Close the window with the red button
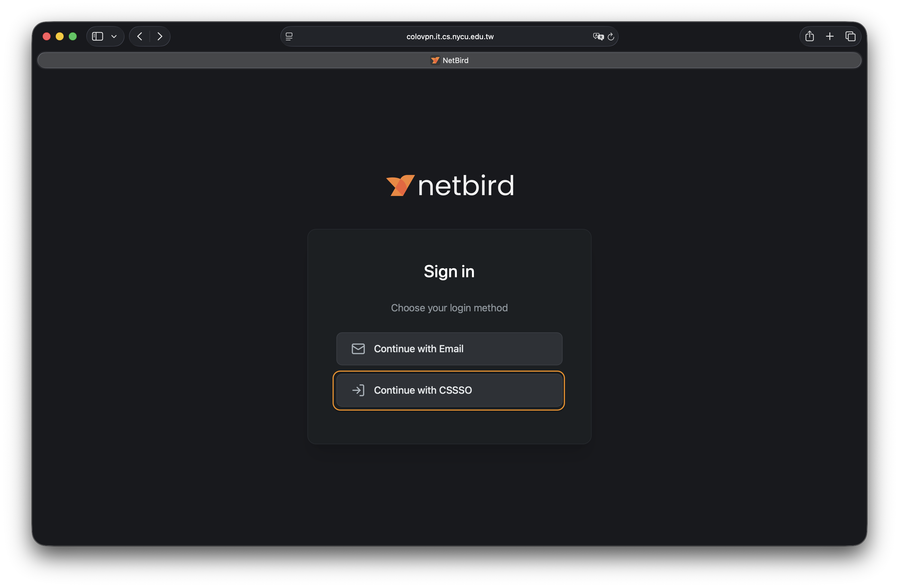899x588 pixels. tap(47, 36)
